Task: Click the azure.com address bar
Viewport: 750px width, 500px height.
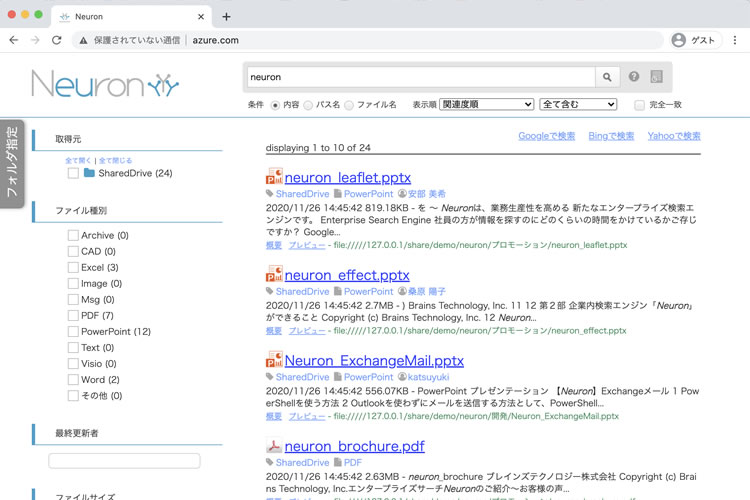Action: (x=367, y=40)
